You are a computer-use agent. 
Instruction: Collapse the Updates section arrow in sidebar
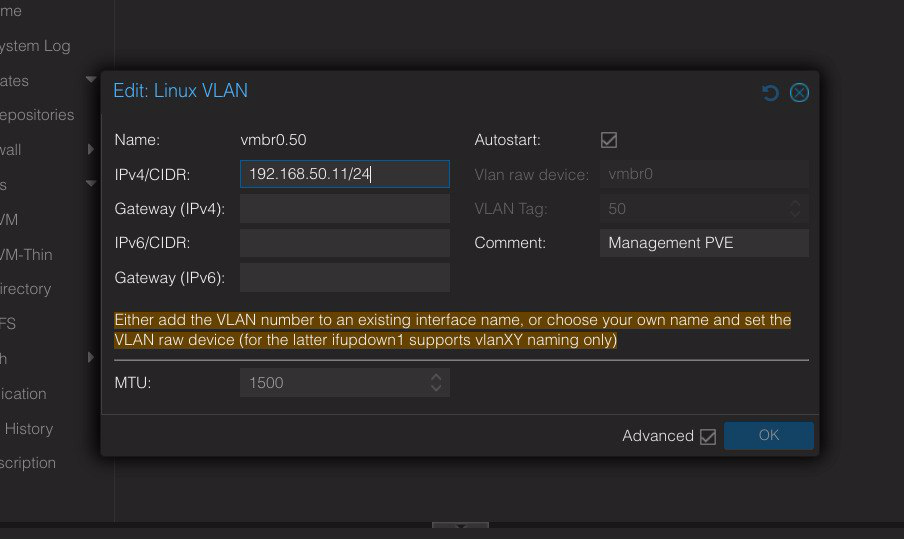click(91, 80)
